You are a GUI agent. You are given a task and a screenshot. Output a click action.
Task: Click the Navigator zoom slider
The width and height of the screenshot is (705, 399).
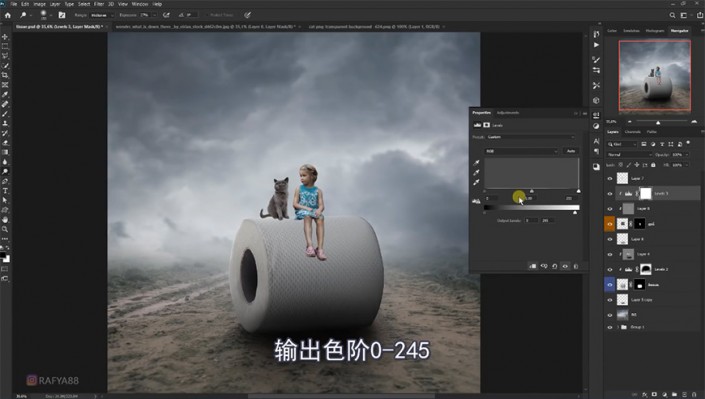pos(658,122)
